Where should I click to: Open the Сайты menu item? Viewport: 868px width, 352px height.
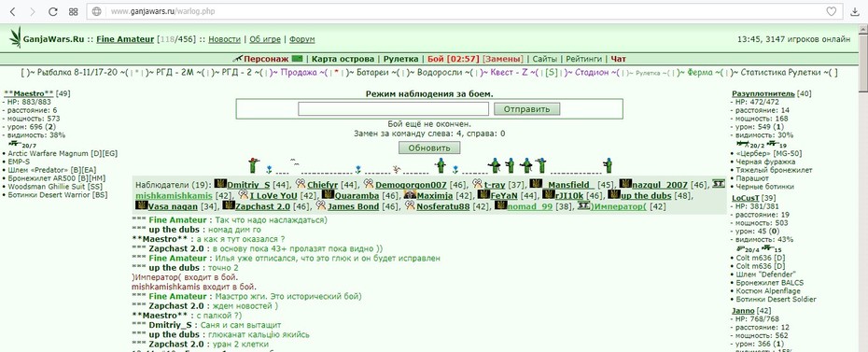pyautogui.click(x=545, y=59)
